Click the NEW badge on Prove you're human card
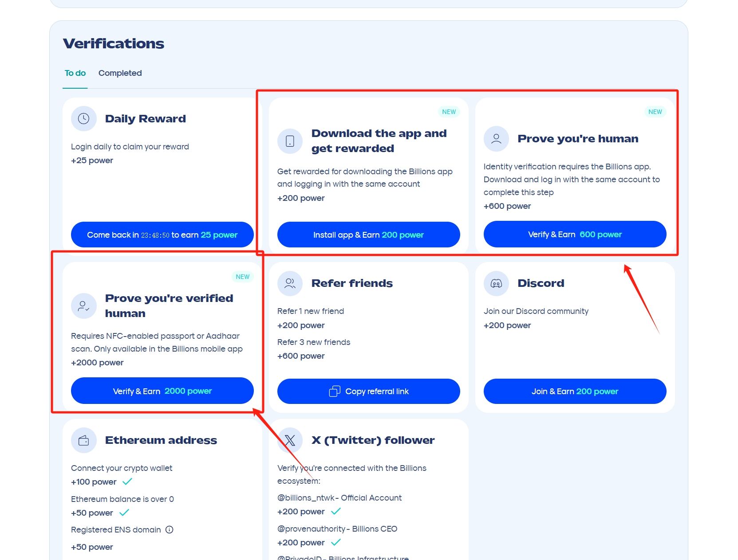738x560 pixels. pyautogui.click(x=655, y=112)
